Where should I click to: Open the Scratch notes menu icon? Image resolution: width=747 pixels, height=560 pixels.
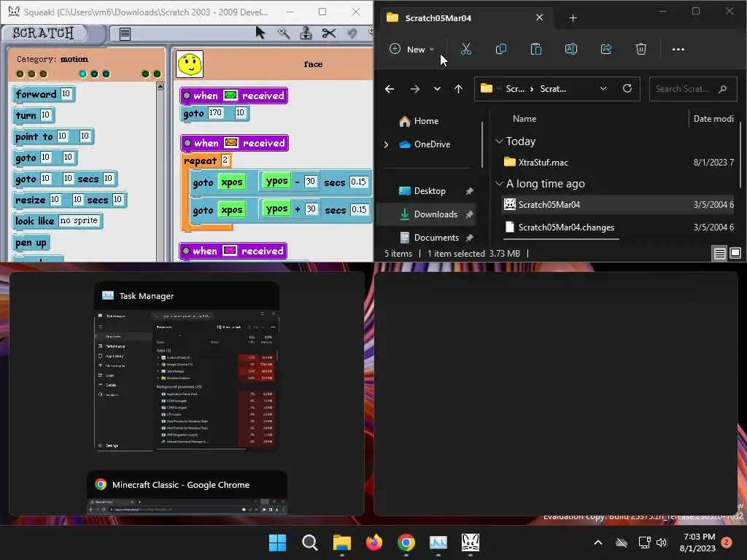pyautogui.click(x=125, y=34)
